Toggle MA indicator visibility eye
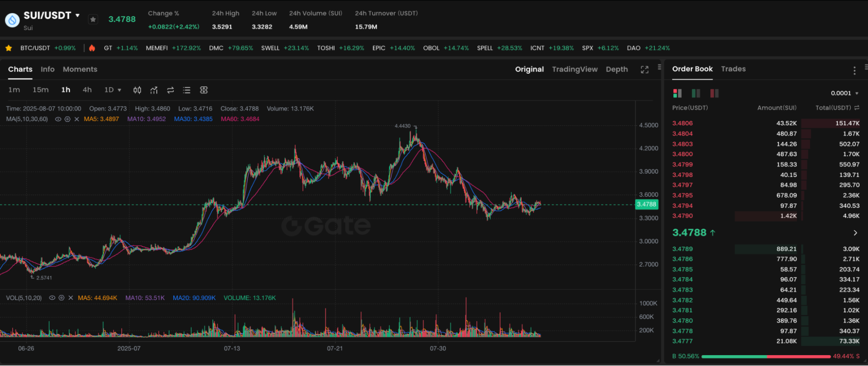Image resolution: width=868 pixels, height=366 pixels. (58, 119)
